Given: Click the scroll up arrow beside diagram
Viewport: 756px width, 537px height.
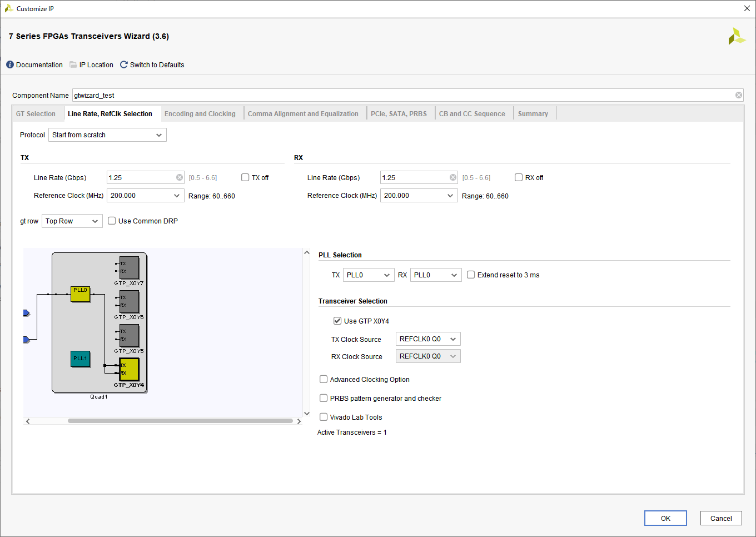Looking at the screenshot, I should click(x=307, y=252).
